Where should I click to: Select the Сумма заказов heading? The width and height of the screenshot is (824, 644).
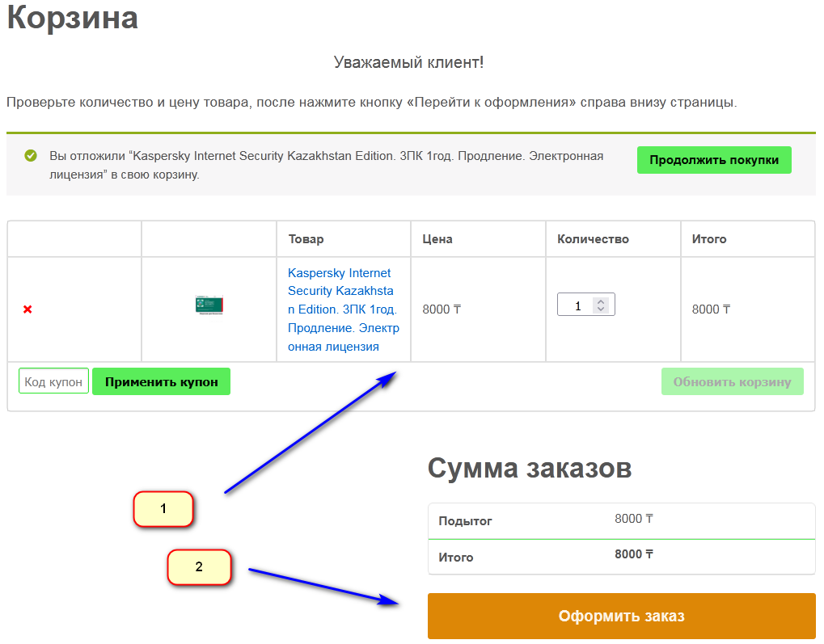[x=530, y=468]
